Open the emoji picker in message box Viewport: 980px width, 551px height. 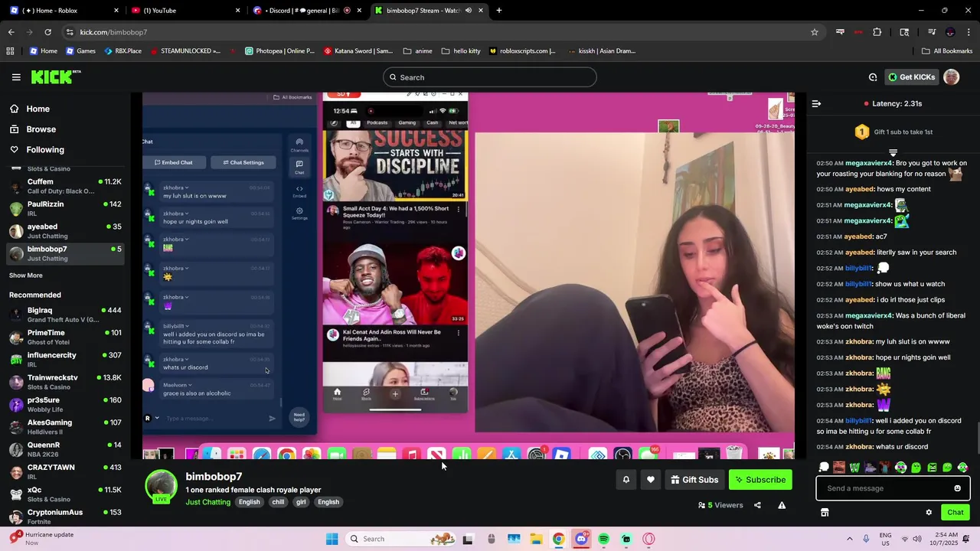point(957,488)
